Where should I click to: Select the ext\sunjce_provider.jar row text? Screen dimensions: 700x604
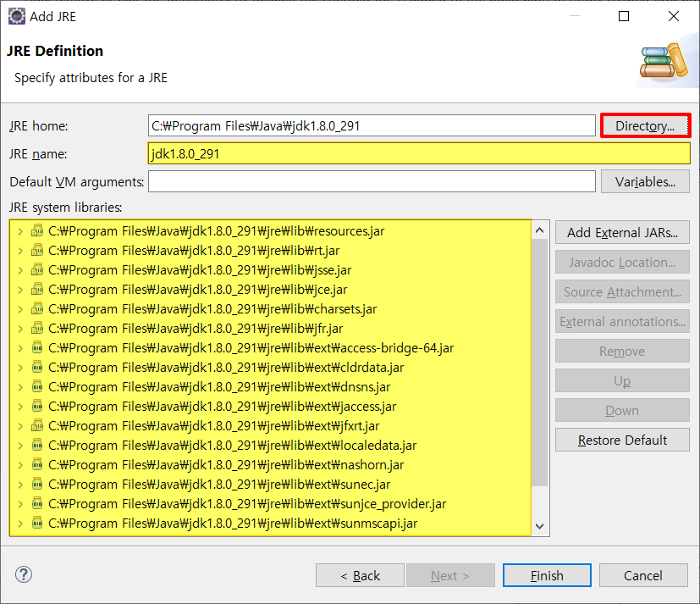point(247,504)
